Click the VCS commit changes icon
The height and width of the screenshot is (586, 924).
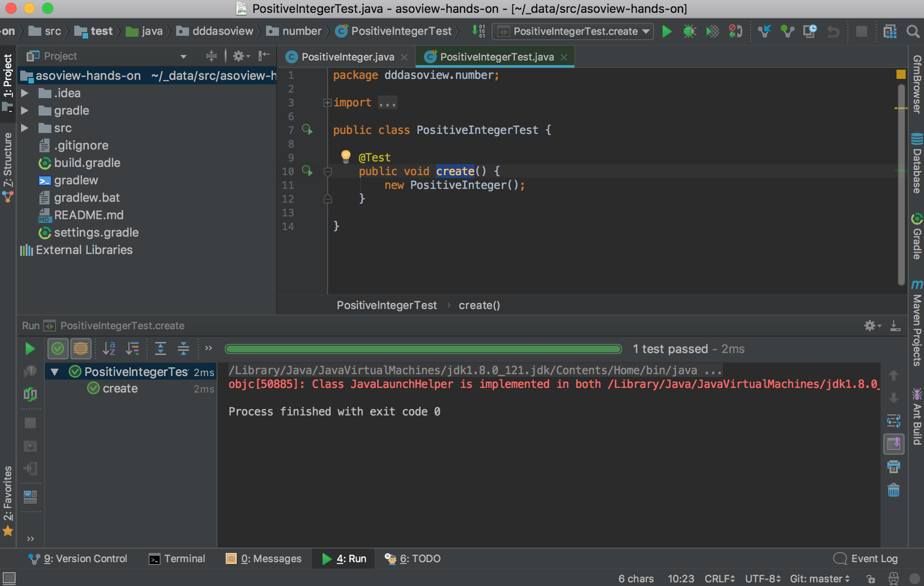pyautogui.click(x=787, y=31)
